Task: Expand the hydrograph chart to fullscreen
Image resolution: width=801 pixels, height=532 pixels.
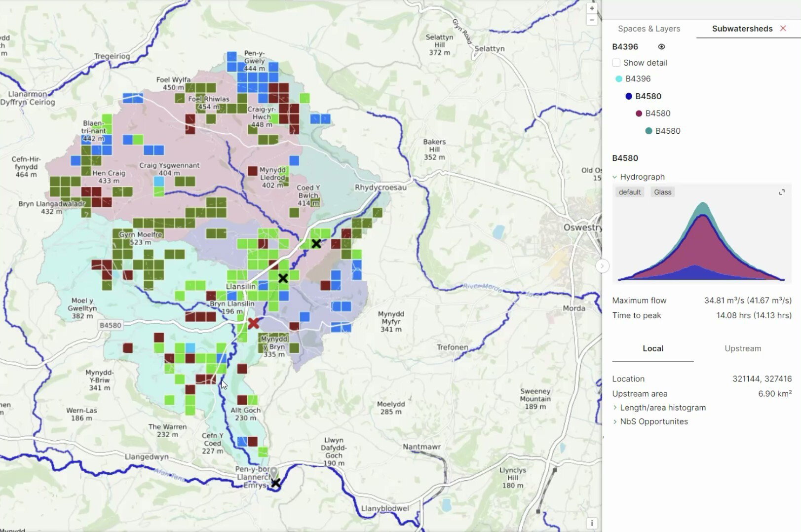Action: [x=782, y=192]
